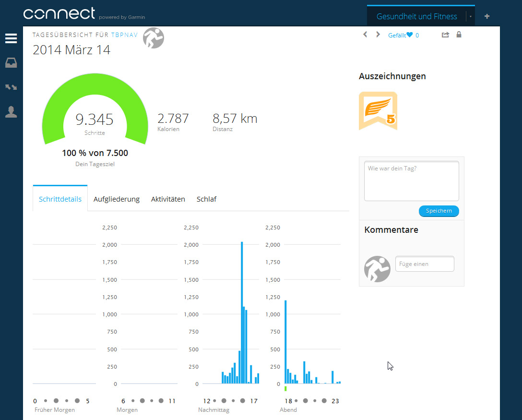Image resolution: width=522 pixels, height=420 pixels.
Task: Click the sync arrows sidebar icon
Action: click(x=11, y=87)
